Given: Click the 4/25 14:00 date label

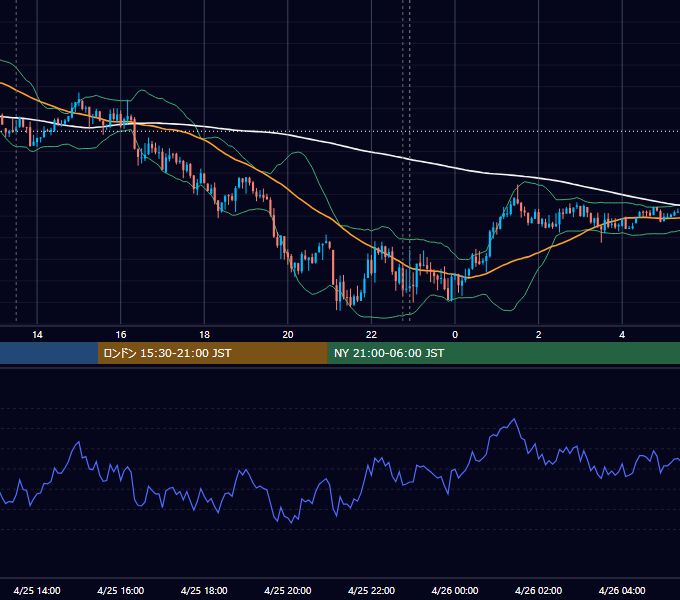Looking at the screenshot, I should point(37,590).
